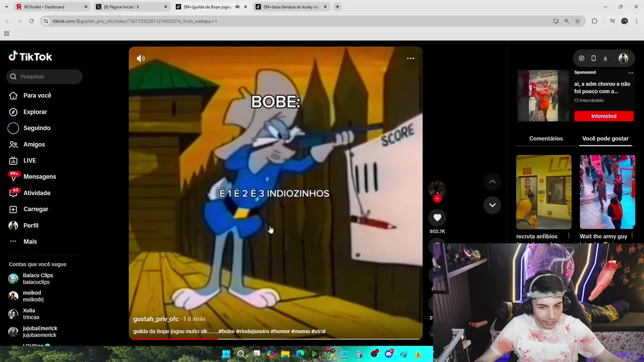Click the download desktop app icon

pos(605,58)
